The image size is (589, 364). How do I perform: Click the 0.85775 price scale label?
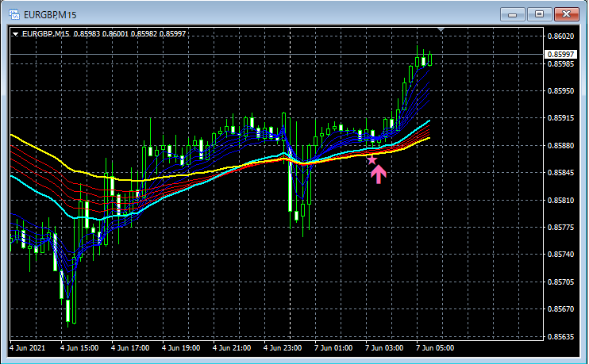coord(560,227)
